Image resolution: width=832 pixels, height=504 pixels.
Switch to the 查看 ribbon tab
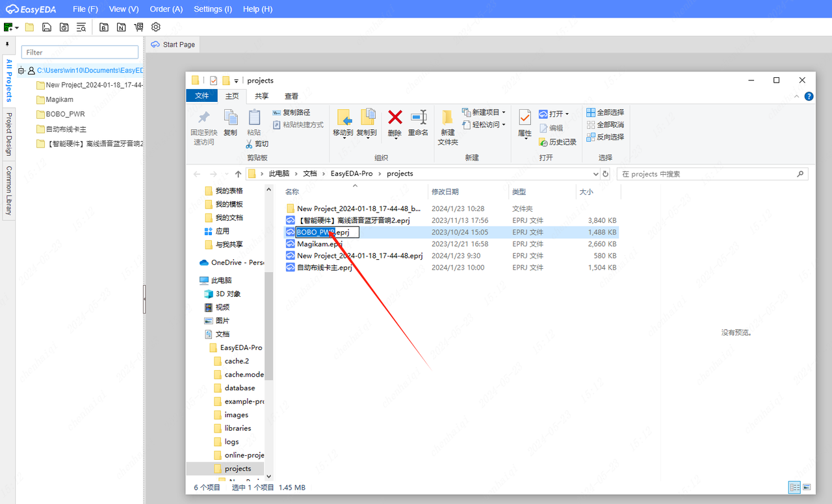pos(291,95)
